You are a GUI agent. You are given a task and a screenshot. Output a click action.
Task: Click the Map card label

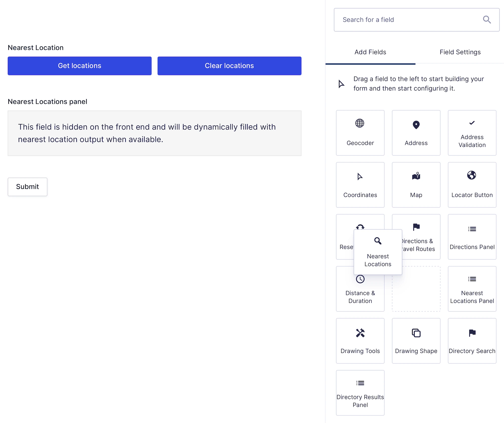[x=416, y=195]
